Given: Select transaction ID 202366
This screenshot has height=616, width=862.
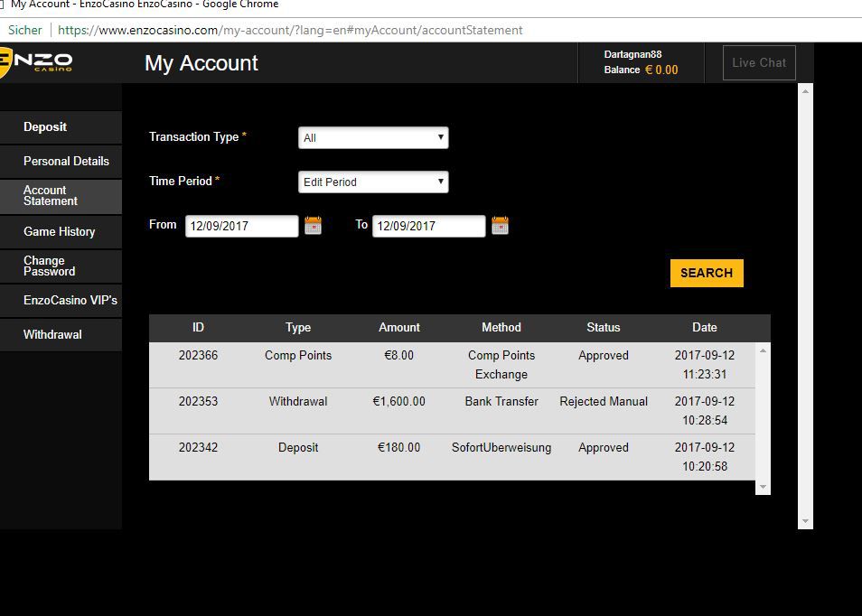Looking at the screenshot, I should pyautogui.click(x=198, y=356).
